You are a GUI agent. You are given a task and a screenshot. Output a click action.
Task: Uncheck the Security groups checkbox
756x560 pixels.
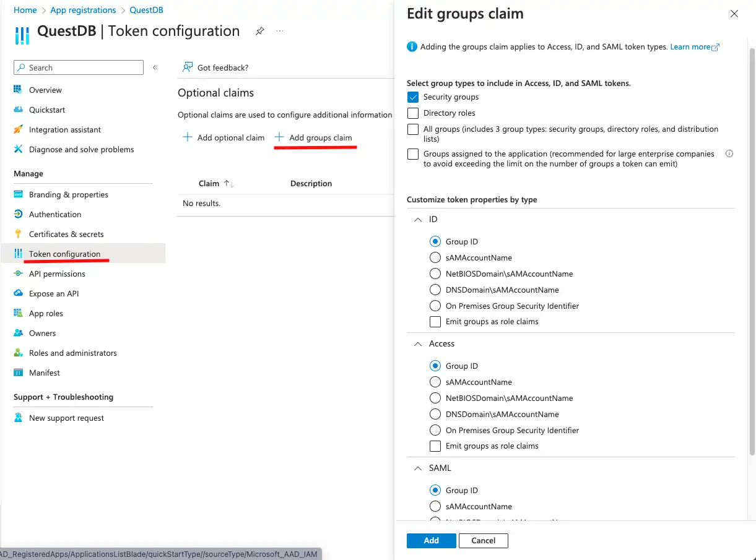tap(412, 97)
